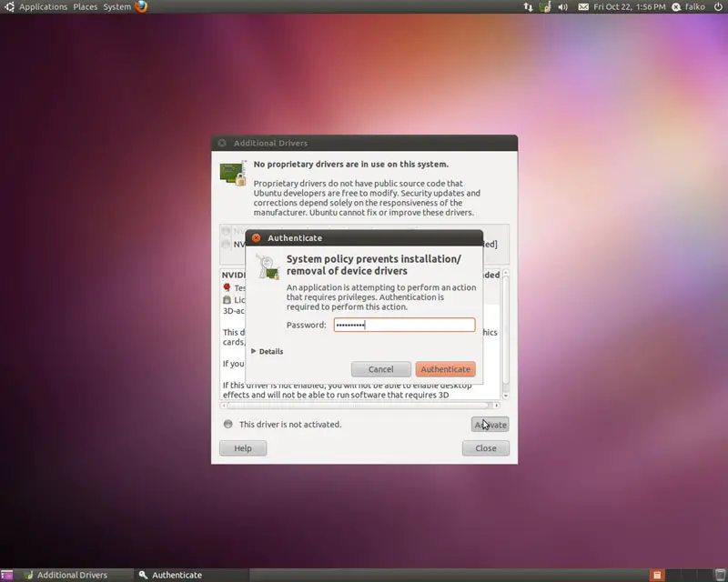Close the Authenticate dialog with red X
This screenshot has width=728, height=582.
(x=256, y=237)
